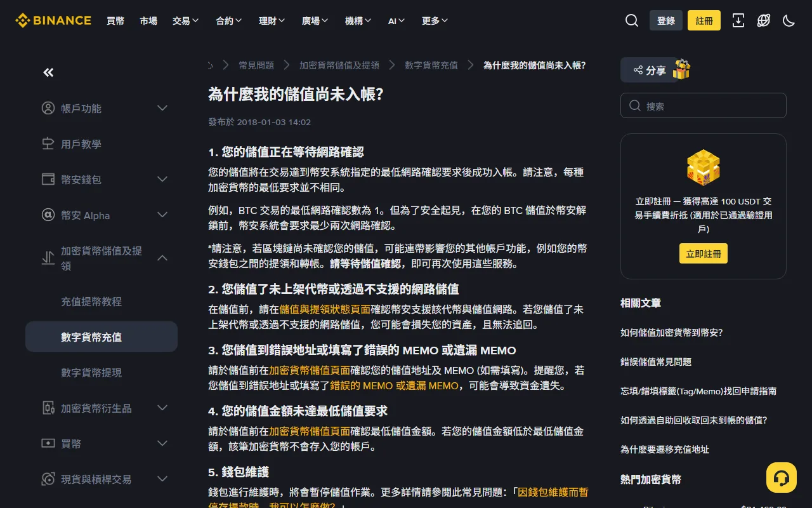This screenshot has height=508, width=812.
Task: Open 錯誤的 MEMO 或遺漏 MEMO link
Action: coord(394,385)
